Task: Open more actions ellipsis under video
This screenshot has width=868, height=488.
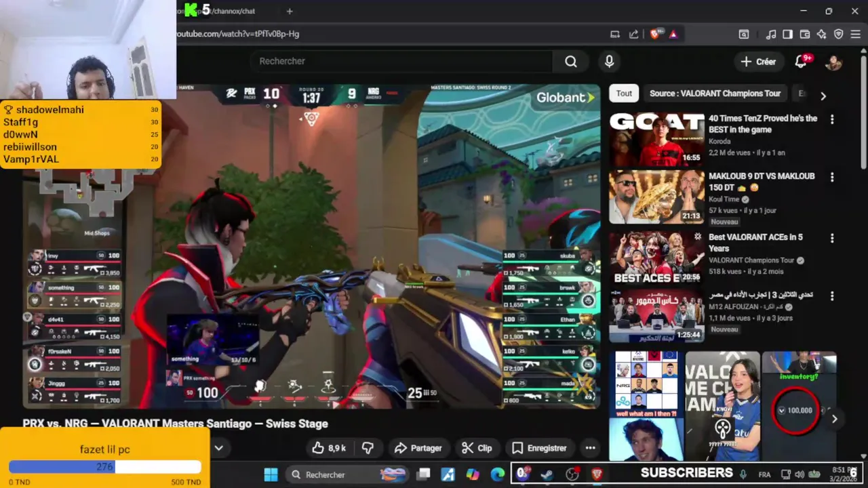Action: 590,448
